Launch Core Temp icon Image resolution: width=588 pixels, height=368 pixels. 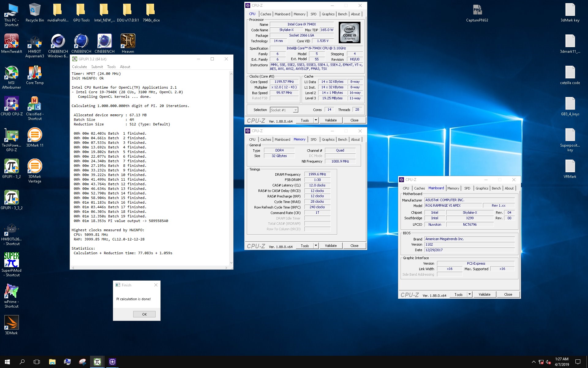click(35, 75)
